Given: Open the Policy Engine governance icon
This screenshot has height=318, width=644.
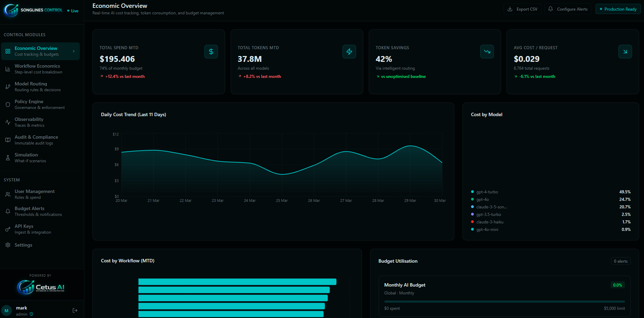Looking at the screenshot, I should pyautogui.click(x=8, y=104).
